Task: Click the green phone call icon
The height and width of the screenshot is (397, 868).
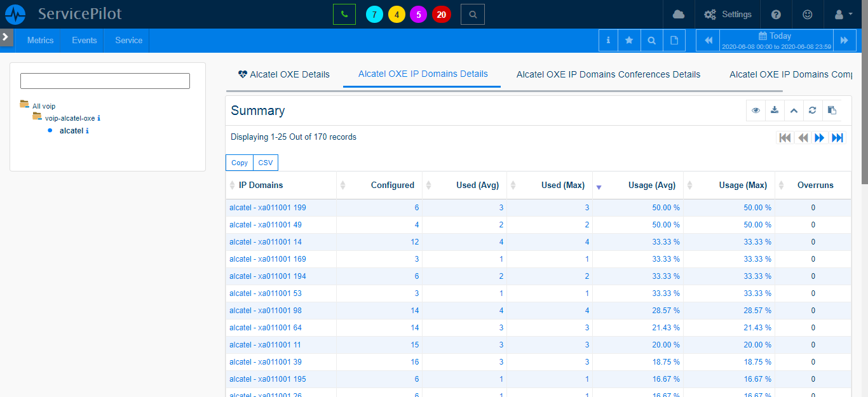Action: 344,14
